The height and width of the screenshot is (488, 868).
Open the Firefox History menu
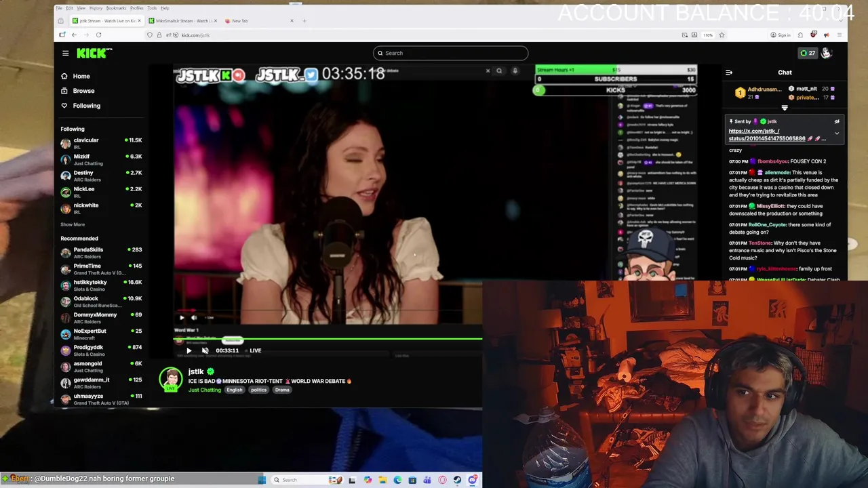point(96,8)
